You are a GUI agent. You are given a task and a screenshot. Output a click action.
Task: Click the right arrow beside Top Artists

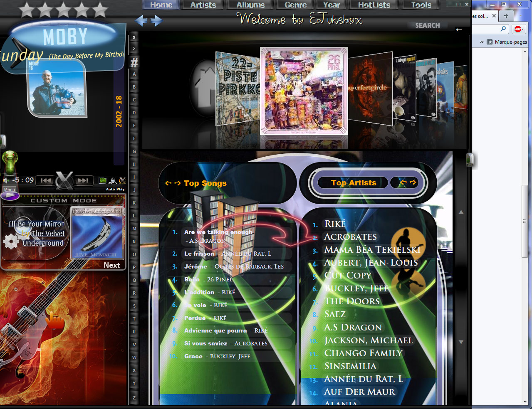[413, 182]
